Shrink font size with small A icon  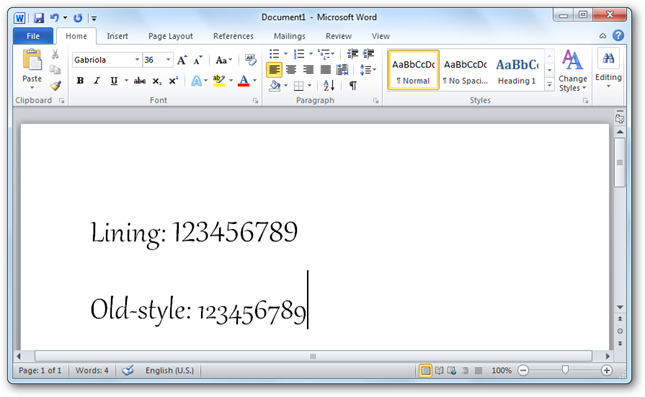click(x=198, y=60)
